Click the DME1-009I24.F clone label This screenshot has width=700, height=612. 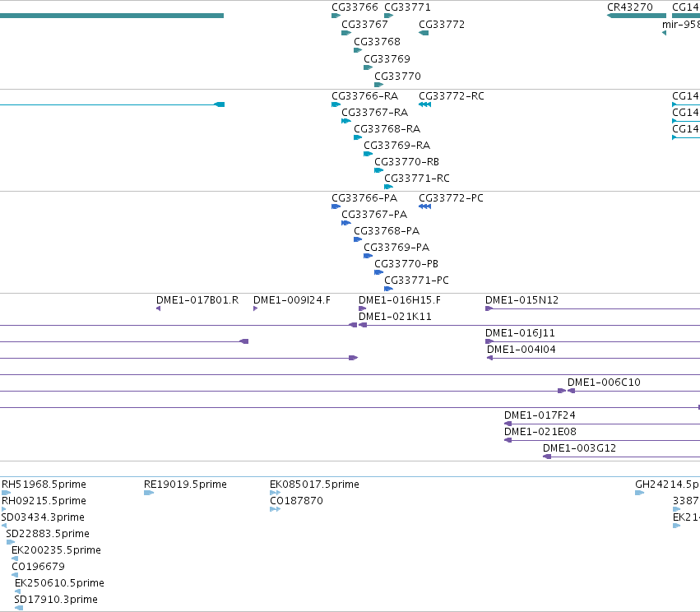pos(292,300)
